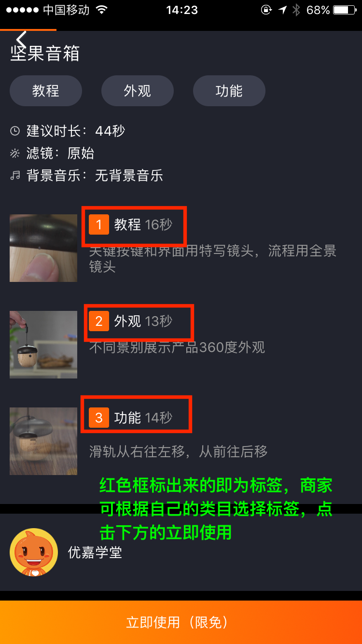Select the 功能 tag pill
The height and width of the screenshot is (644, 362).
point(229,91)
